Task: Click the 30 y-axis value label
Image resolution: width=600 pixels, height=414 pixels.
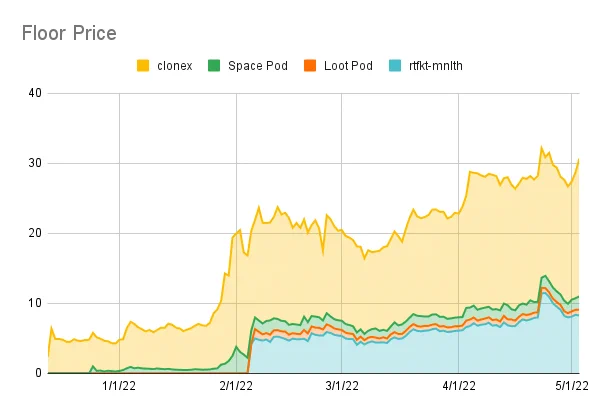Action: [35, 163]
